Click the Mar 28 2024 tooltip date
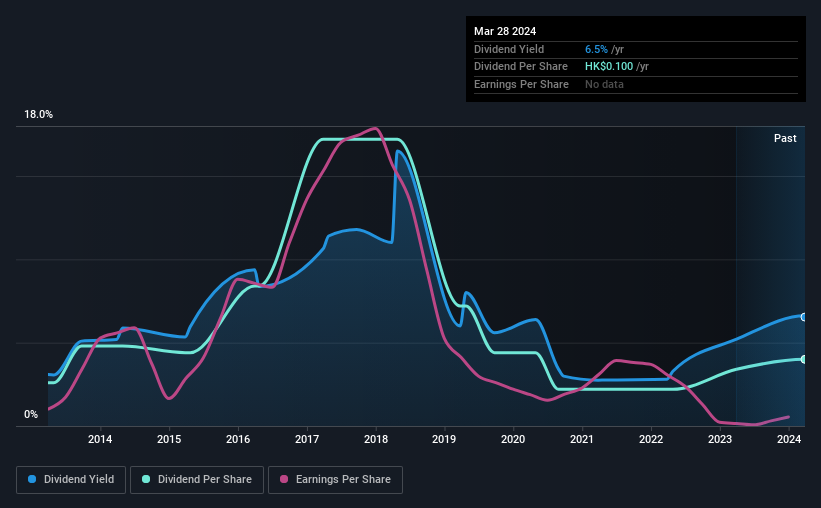 pyautogui.click(x=505, y=31)
